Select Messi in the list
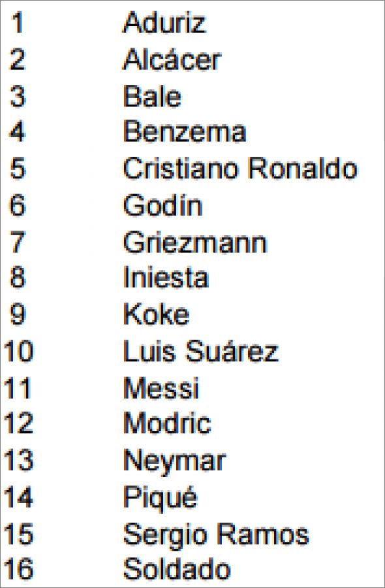 pyautogui.click(x=161, y=387)
